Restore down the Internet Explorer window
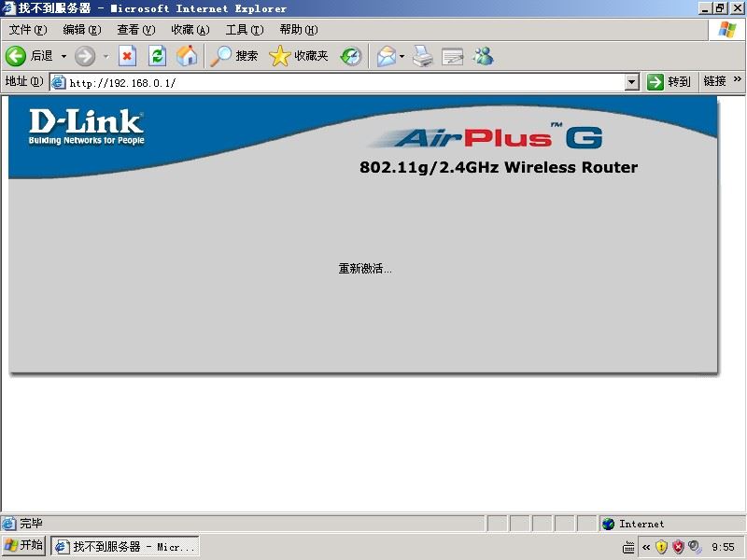 click(x=720, y=8)
